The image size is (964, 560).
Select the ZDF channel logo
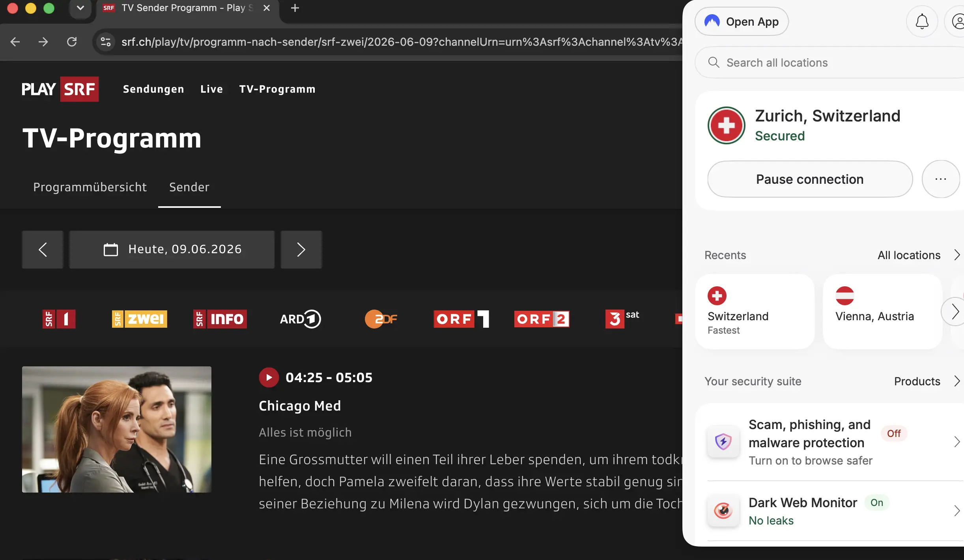pyautogui.click(x=381, y=319)
